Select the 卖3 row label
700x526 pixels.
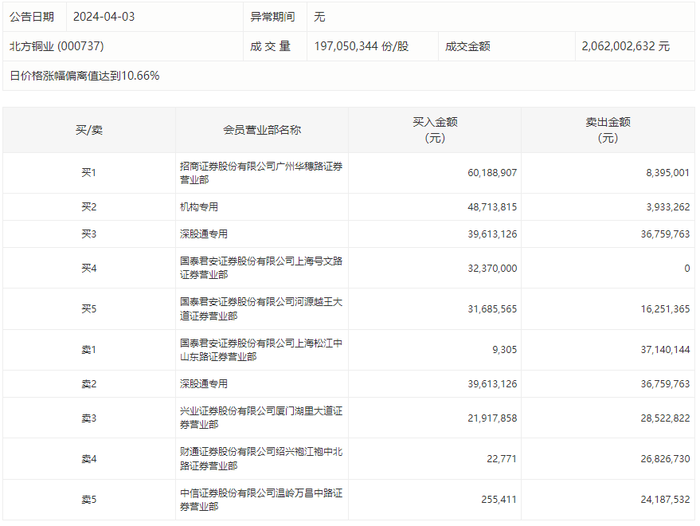tap(89, 418)
